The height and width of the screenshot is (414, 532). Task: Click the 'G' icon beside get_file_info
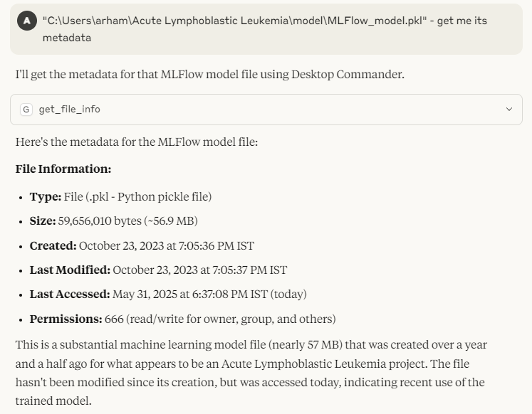tap(26, 110)
